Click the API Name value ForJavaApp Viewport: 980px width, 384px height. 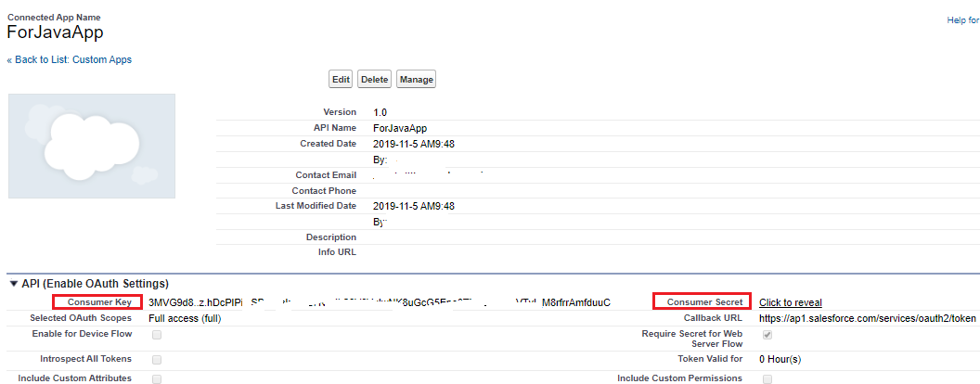click(400, 128)
